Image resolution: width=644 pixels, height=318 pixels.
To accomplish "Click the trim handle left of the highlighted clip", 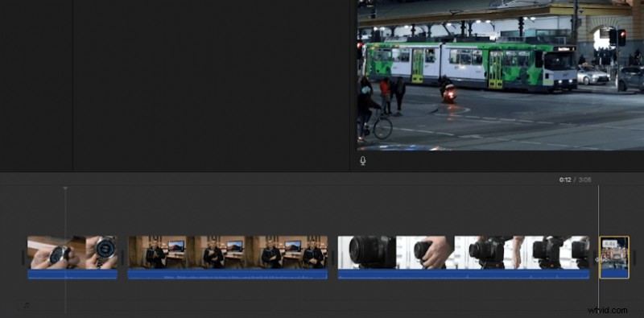I will click(x=595, y=258).
